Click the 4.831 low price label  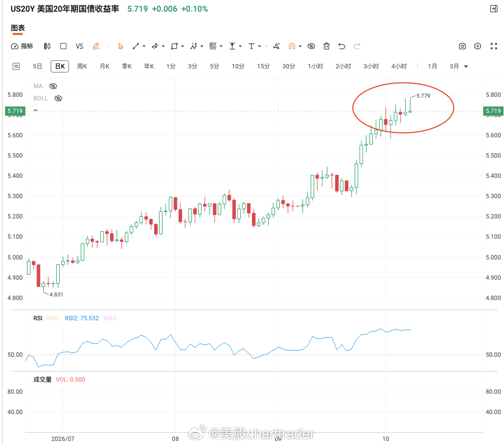pos(56,294)
